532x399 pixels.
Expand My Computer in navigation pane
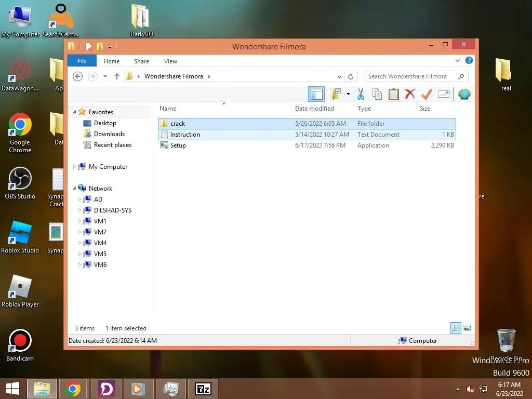point(74,167)
